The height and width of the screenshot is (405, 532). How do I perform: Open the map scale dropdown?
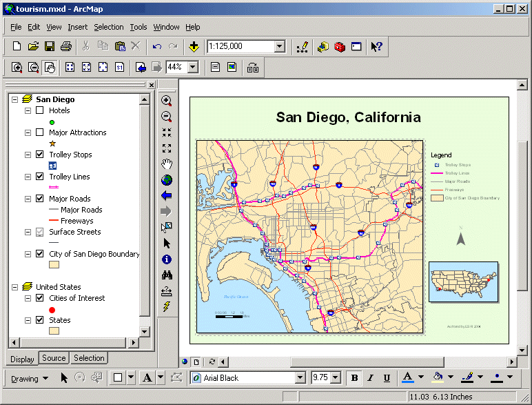click(280, 46)
